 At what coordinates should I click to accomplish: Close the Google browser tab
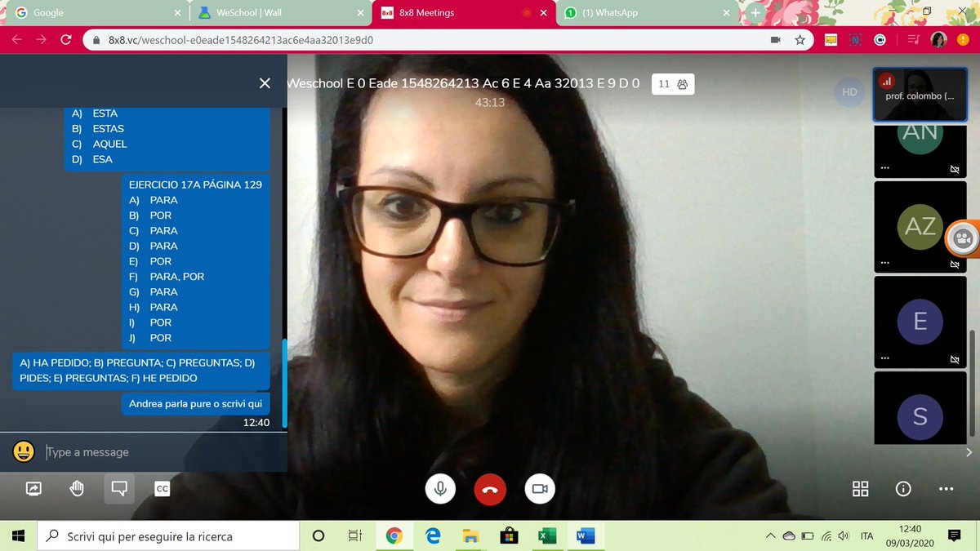(x=179, y=13)
